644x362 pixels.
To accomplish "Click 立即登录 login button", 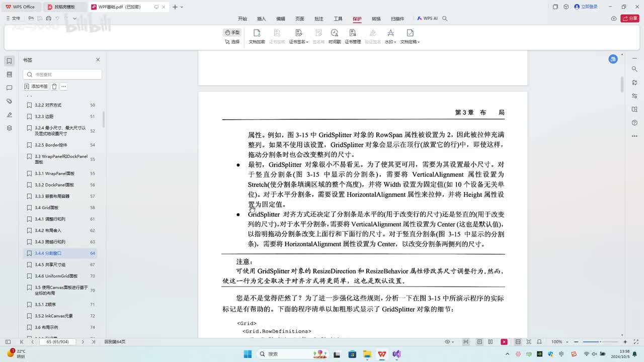I will (x=586, y=7).
